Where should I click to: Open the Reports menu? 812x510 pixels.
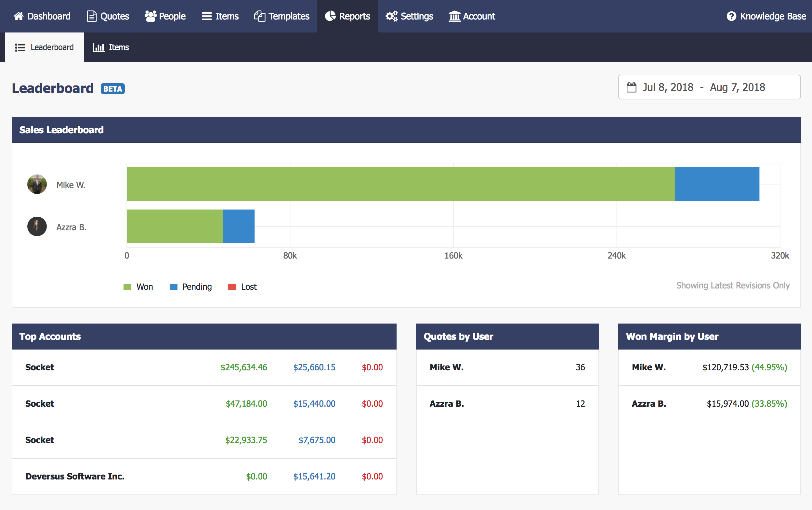[347, 16]
